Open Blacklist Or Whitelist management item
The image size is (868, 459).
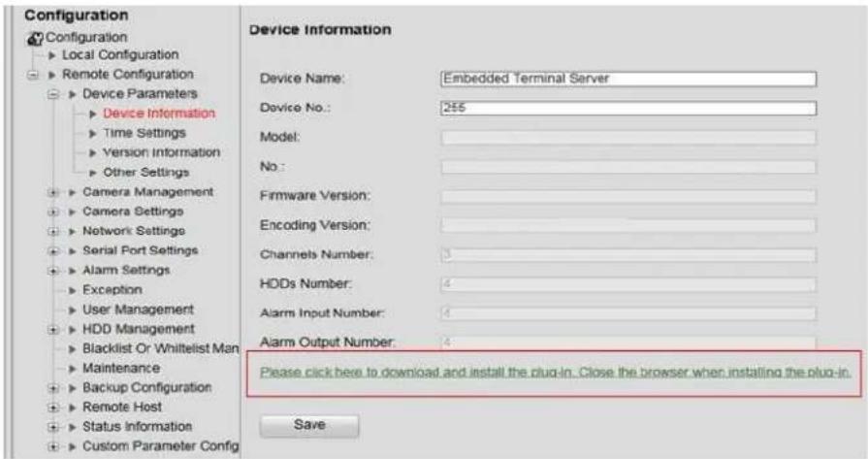point(161,348)
